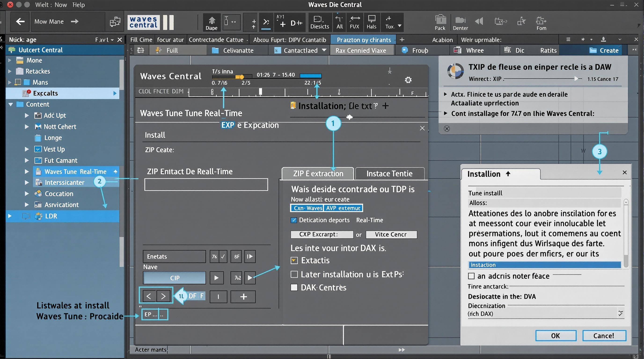
Task: Click the ZIP Entact De Reall-Time input field
Action: [x=206, y=184]
